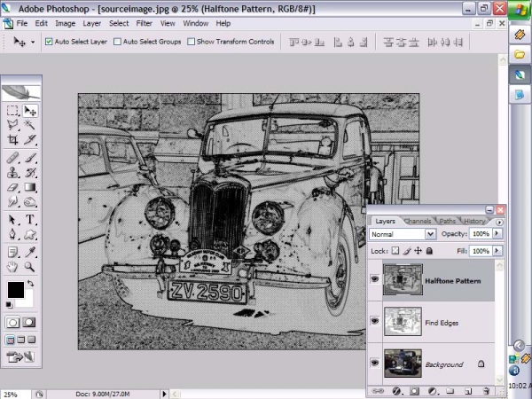
Task: Open the Layers panel flyout menu
Action: pyautogui.click(x=499, y=223)
